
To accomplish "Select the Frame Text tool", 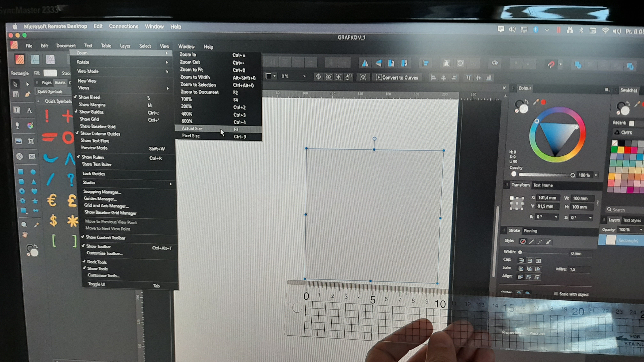I will click(16, 110).
